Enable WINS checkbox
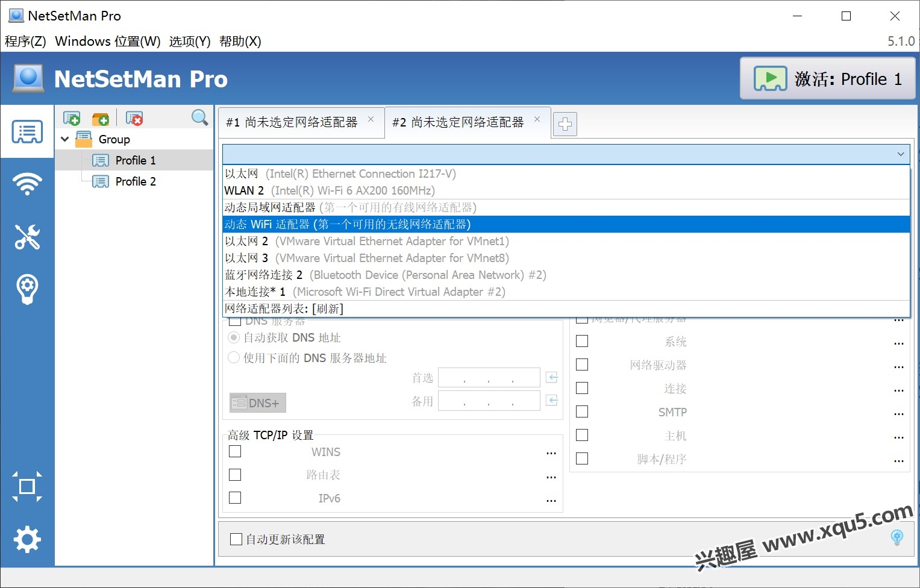Screen dimensions: 920x588 [x=235, y=451]
